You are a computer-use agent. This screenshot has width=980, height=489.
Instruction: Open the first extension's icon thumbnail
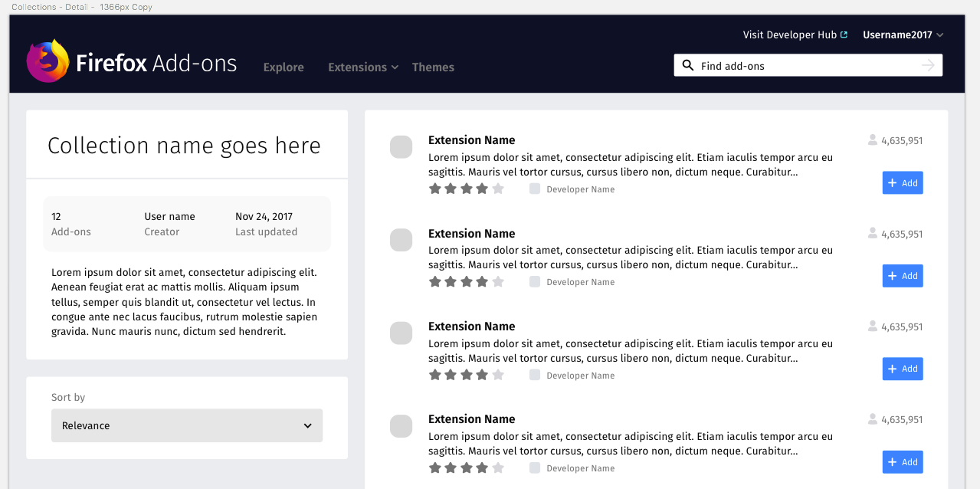point(402,147)
